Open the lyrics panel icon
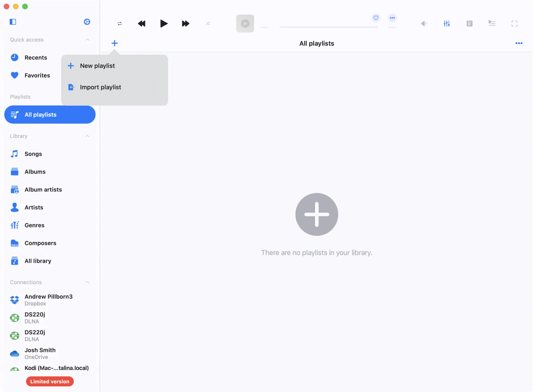This screenshot has width=533, height=392. (x=469, y=24)
